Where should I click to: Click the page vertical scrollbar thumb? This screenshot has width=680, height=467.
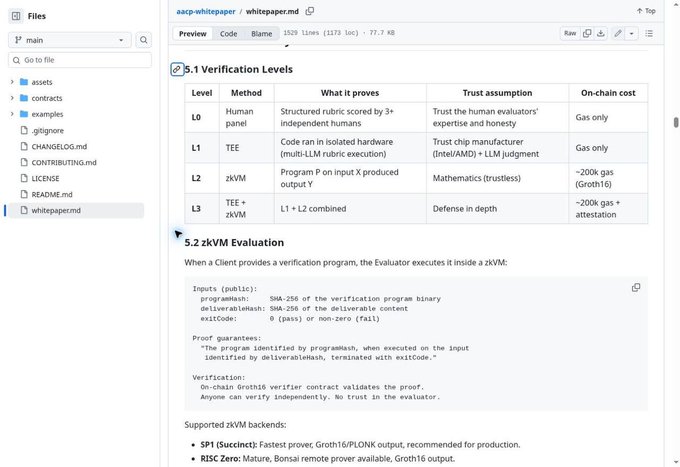(676, 122)
